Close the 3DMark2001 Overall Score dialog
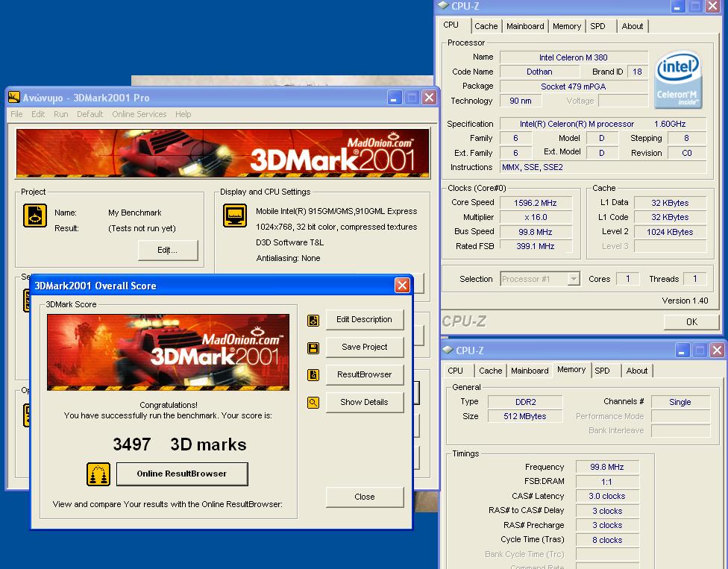728x569 pixels. (402, 285)
